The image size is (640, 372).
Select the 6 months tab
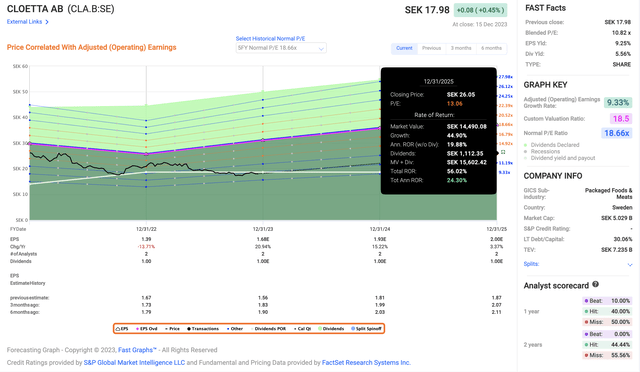pyautogui.click(x=491, y=48)
